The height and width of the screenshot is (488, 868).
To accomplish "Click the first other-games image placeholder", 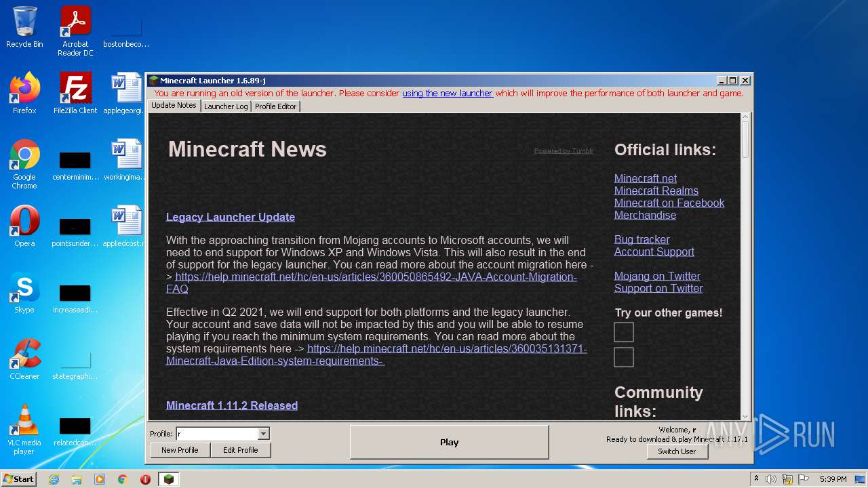I will pyautogui.click(x=624, y=332).
